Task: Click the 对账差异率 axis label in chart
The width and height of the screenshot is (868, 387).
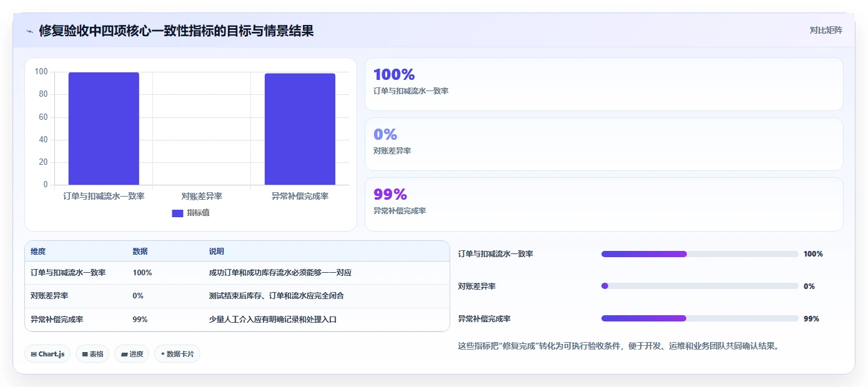Action: pos(202,196)
